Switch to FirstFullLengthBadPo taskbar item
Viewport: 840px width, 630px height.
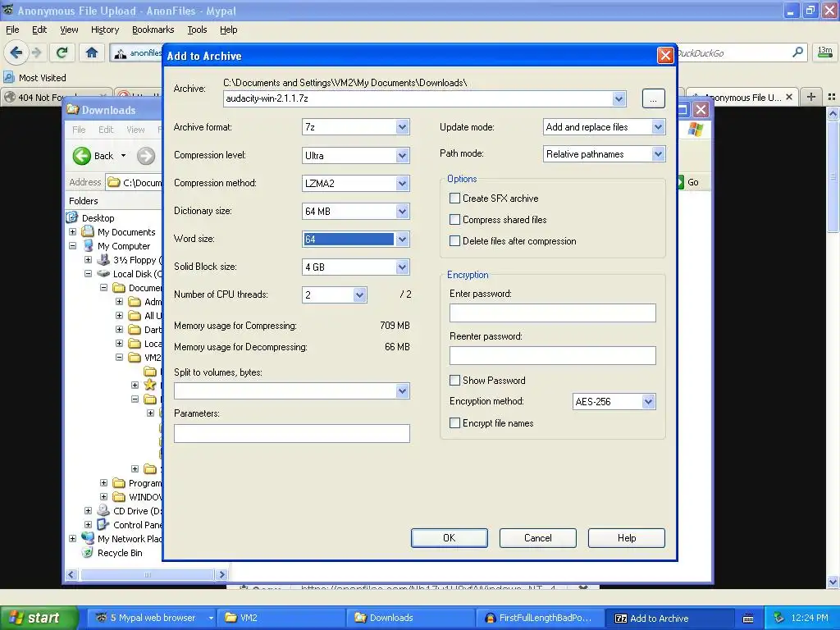point(540,618)
